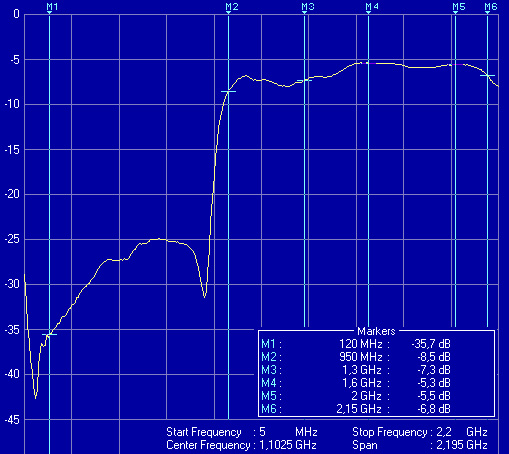Image resolution: width=509 pixels, height=454 pixels.
Task: Select the M6 marker label at top
Action: [491, 7]
